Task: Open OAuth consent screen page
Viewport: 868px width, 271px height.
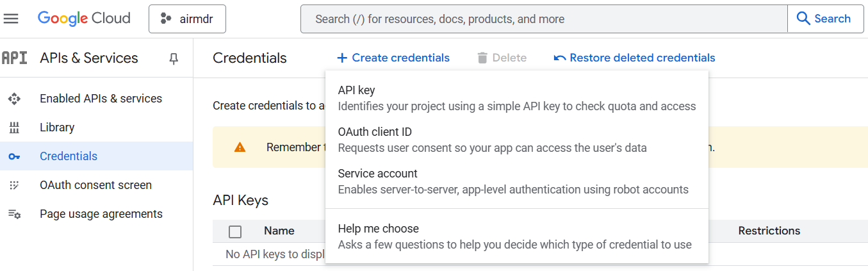Action: pos(95,185)
